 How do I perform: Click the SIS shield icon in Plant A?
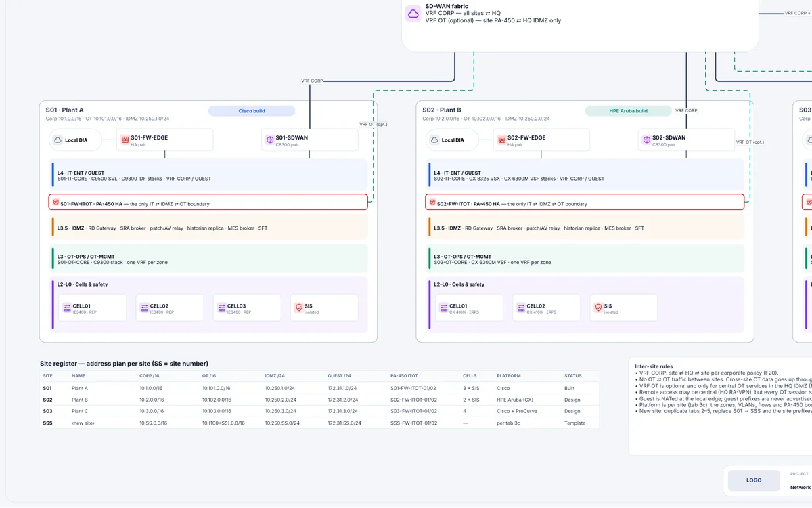tap(298, 308)
